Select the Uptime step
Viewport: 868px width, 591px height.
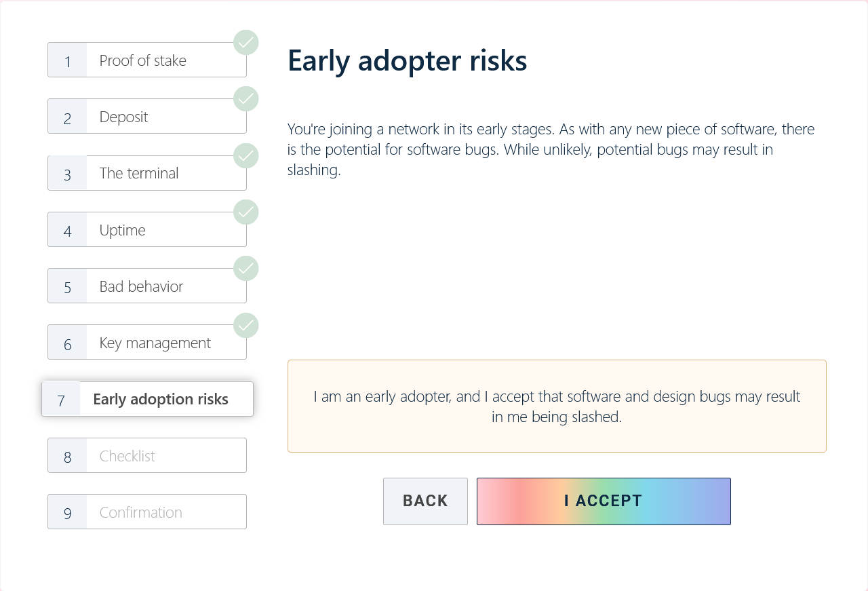click(x=146, y=230)
